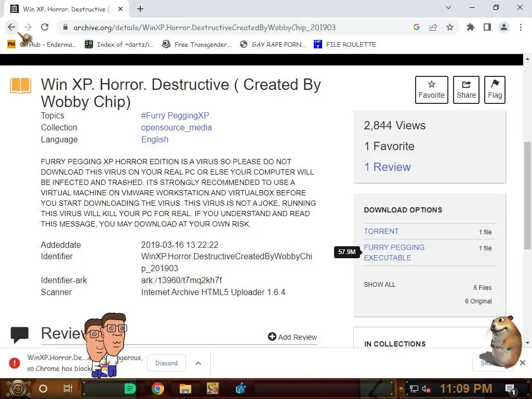Open Task View on taskbar

[68, 389]
